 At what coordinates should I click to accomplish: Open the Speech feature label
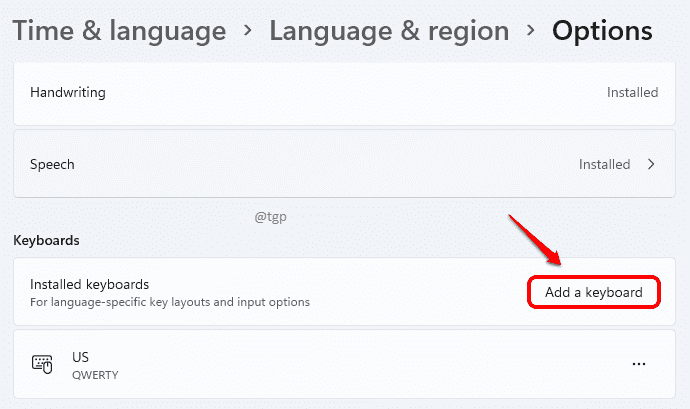(53, 164)
